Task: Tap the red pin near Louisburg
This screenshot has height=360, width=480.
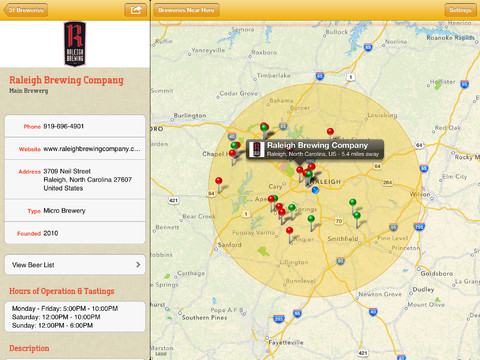Action: (x=330, y=131)
